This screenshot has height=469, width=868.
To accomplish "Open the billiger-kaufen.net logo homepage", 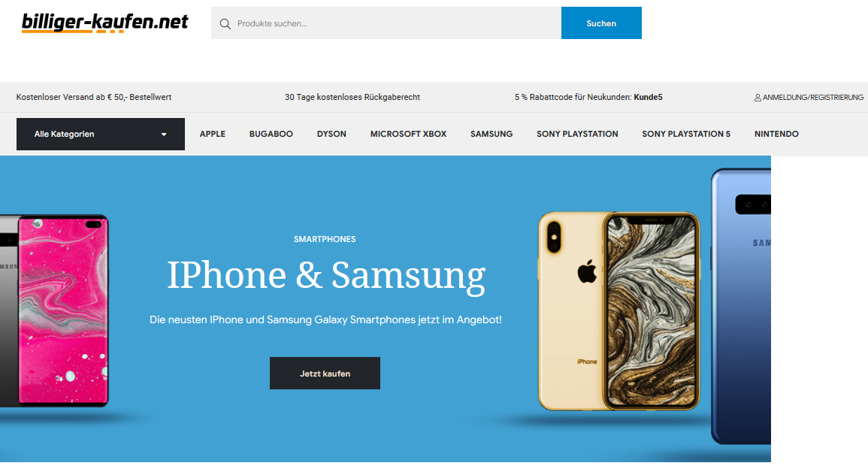I will 104,23.
